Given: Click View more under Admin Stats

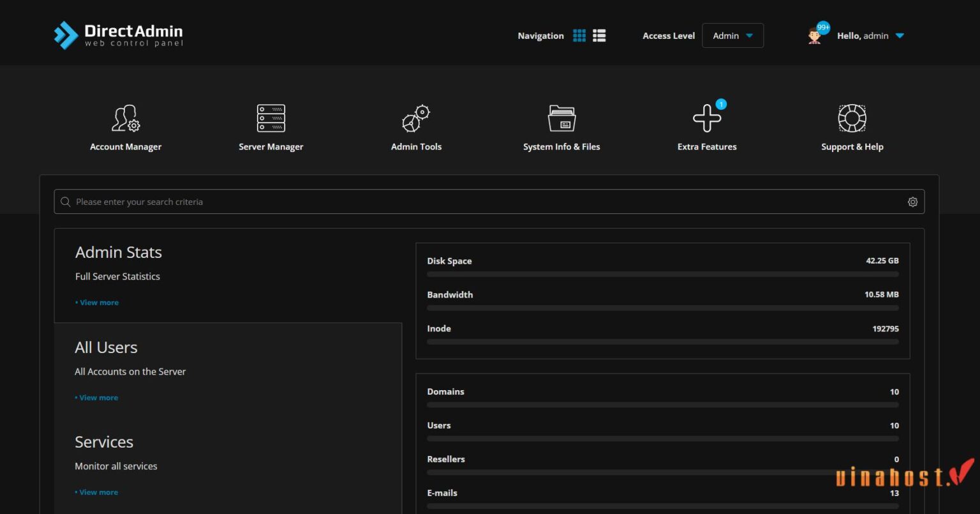Looking at the screenshot, I should (99, 303).
